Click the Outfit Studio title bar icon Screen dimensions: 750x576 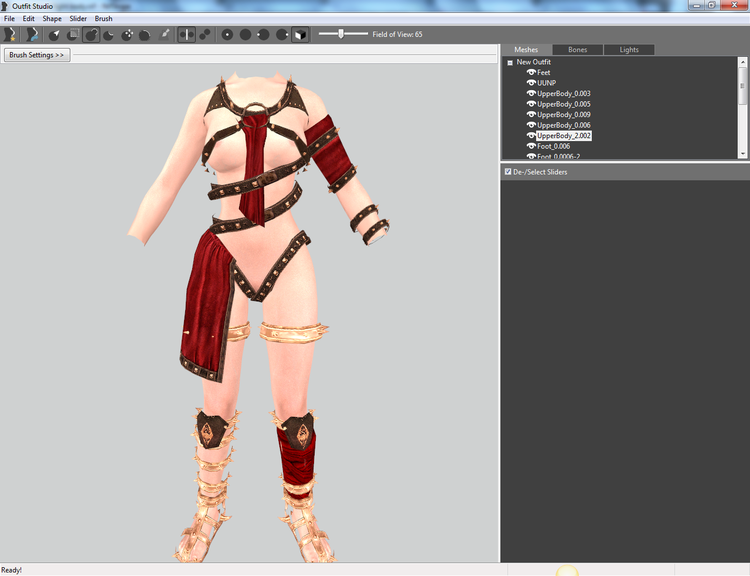5,6
